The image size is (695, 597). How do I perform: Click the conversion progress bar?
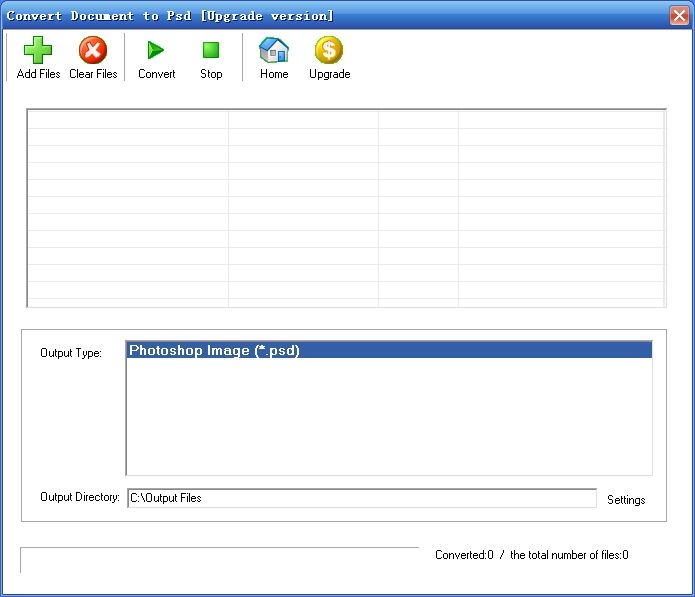[x=219, y=560]
